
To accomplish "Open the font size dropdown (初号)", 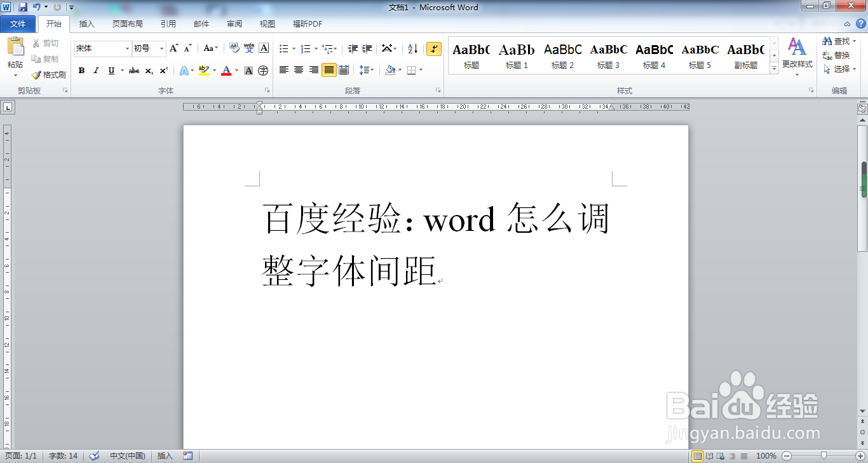I will (162, 48).
